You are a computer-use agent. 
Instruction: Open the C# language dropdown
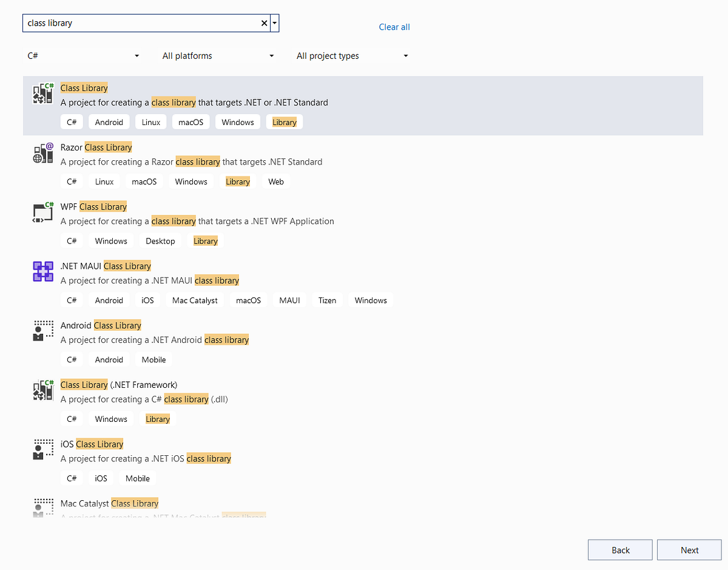84,55
